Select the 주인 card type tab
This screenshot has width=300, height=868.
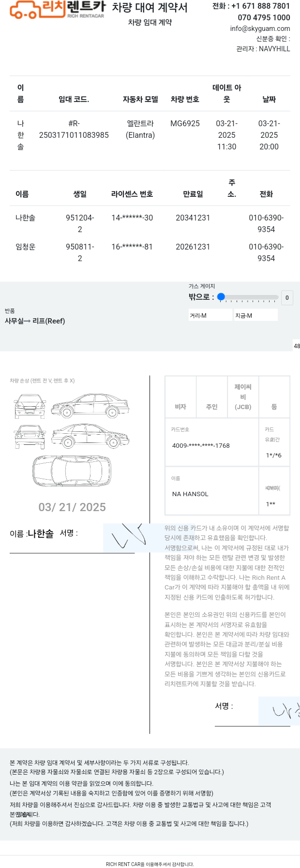point(212,397)
